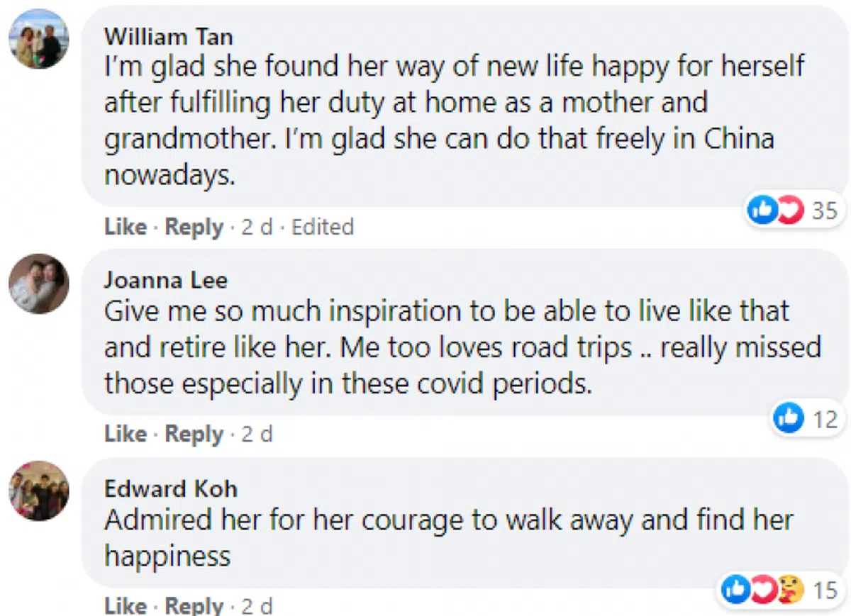Open the 35 reactions count

[x=823, y=211]
